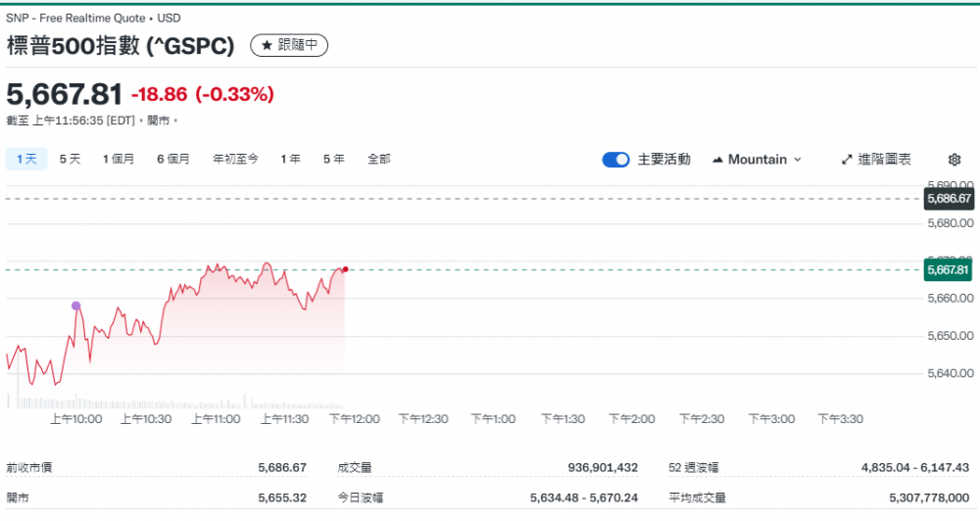Select the 1個月 range tab

click(x=119, y=159)
